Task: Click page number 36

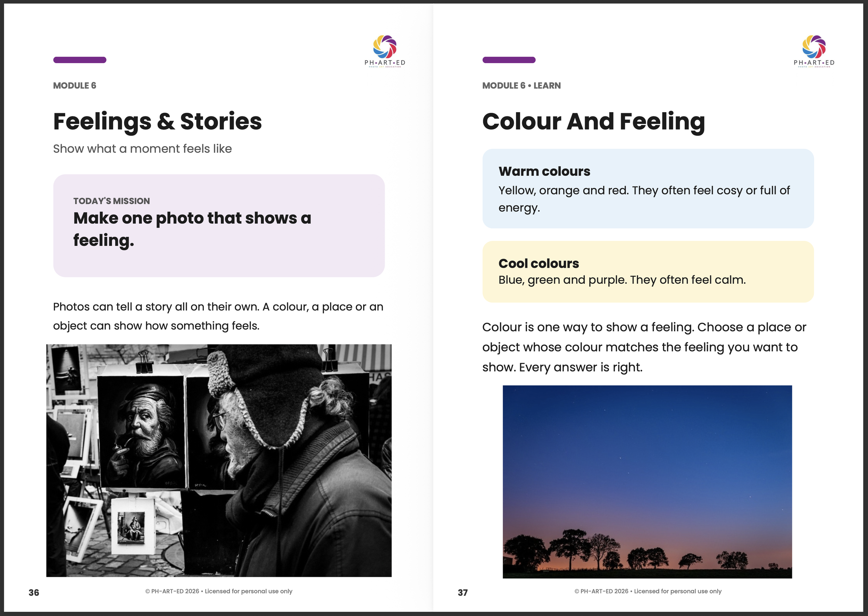Action: [34, 592]
